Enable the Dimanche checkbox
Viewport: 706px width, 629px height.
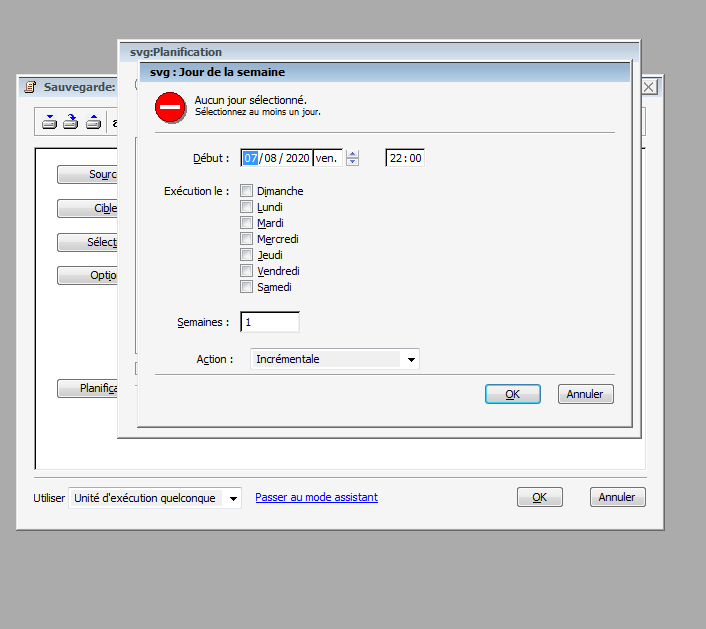coord(247,191)
